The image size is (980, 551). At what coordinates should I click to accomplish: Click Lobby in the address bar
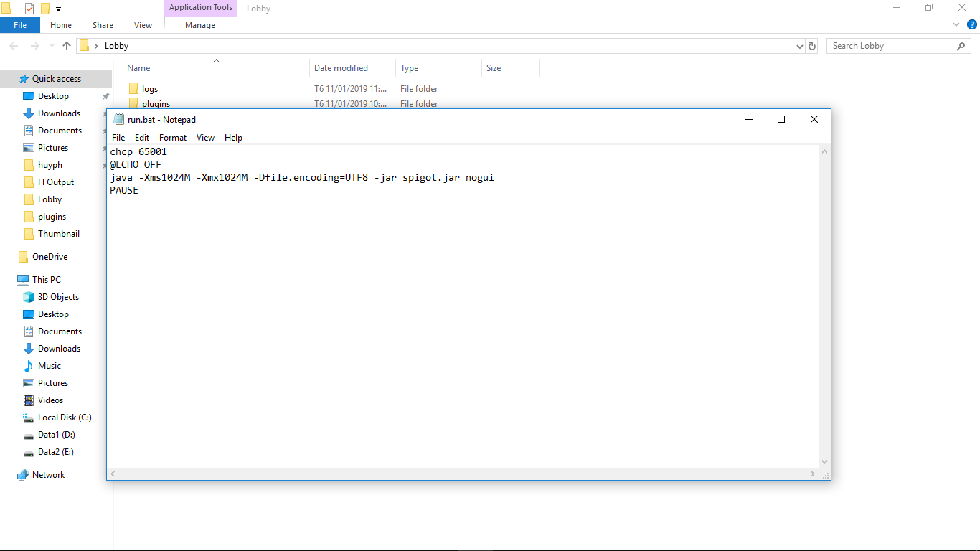pyautogui.click(x=116, y=46)
